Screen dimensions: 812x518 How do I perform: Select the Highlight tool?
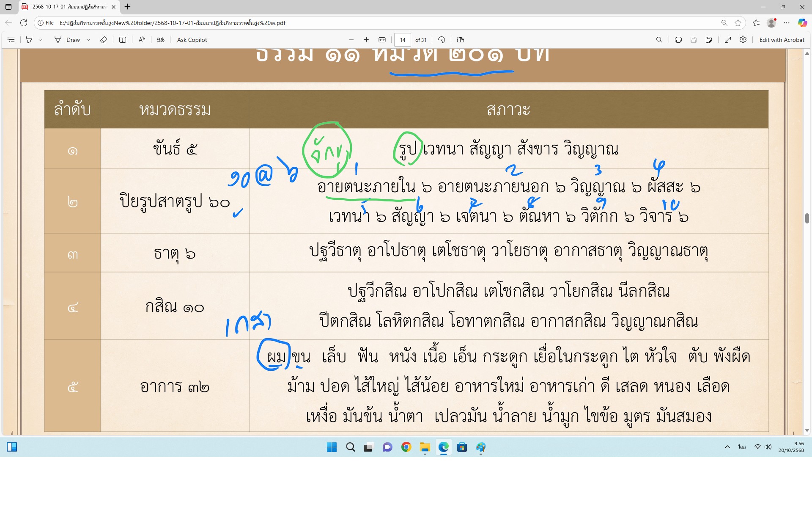(x=29, y=40)
